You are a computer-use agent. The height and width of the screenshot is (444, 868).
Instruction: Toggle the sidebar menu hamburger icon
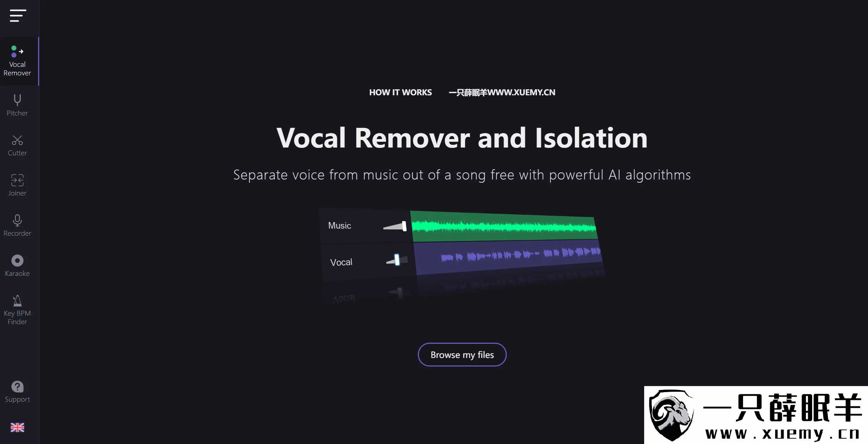point(17,14)
